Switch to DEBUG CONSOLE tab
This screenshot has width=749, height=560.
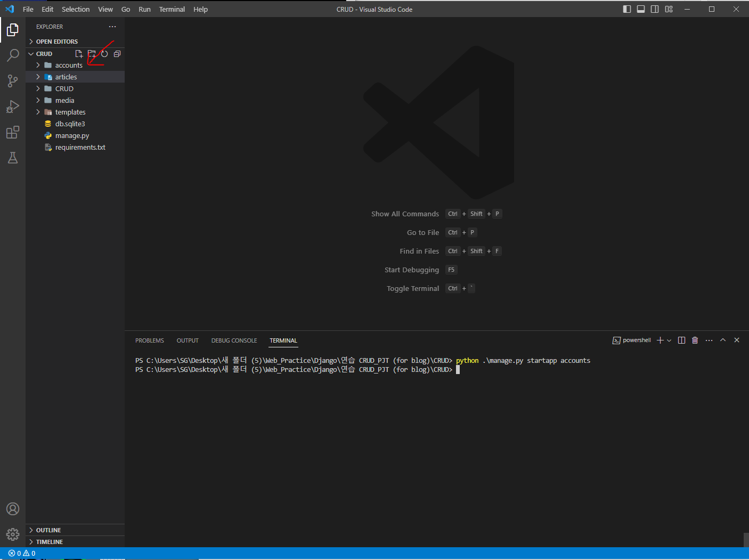tap(234, 340)
